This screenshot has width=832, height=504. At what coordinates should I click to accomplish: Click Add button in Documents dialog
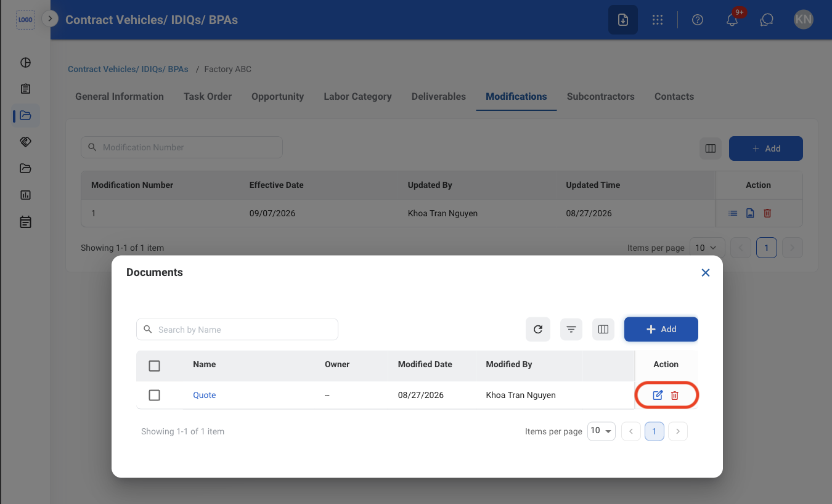click(661, 329)
